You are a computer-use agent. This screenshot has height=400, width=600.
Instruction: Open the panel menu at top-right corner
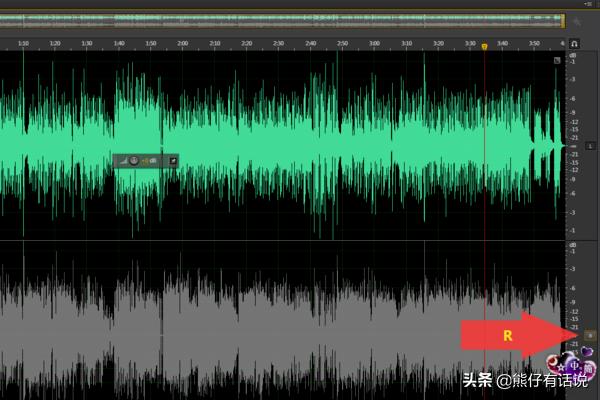click(x=586, y=4)
